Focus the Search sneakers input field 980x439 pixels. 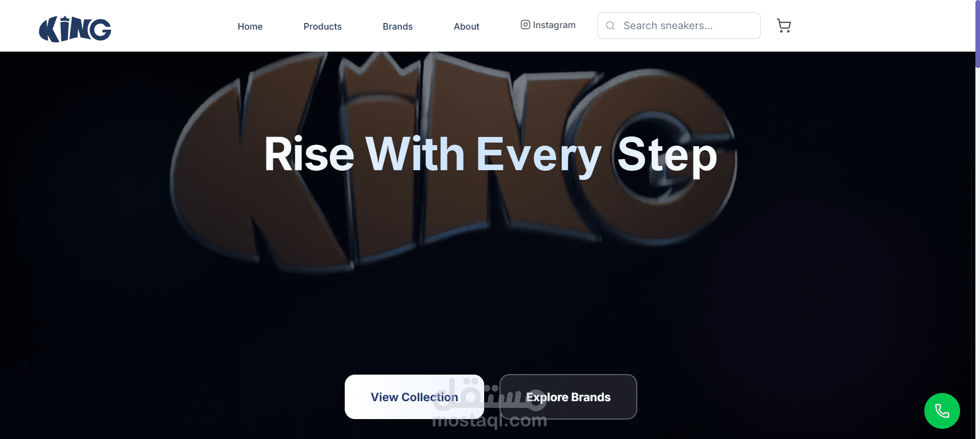(679, 26)
